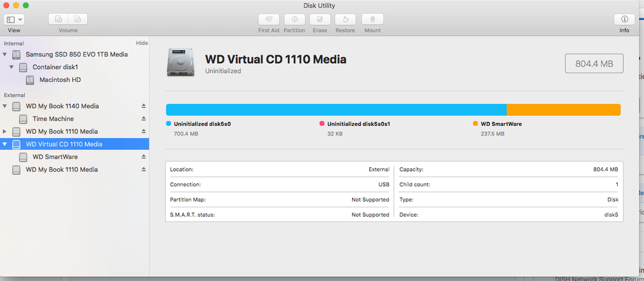This screenshot has width=644, height=281.
Task: Click the Uninitialized disk5s0 legend label
Action: [x=202, y=124]
